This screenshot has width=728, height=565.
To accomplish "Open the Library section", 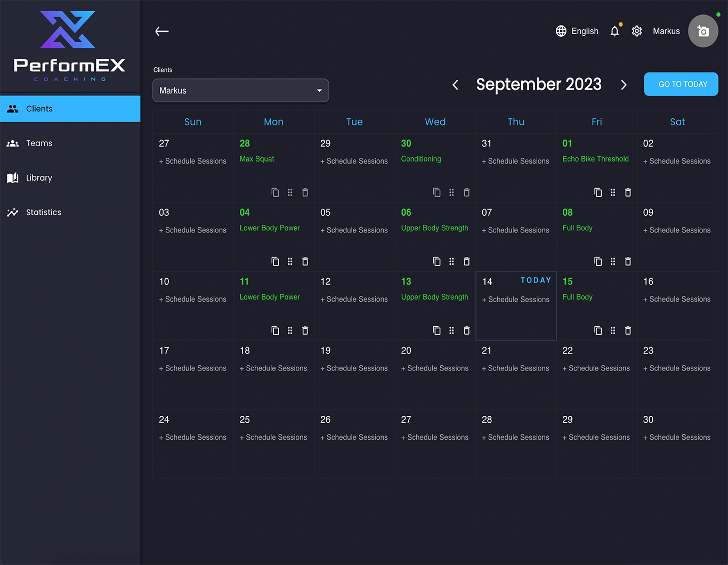I will (39, 177).
